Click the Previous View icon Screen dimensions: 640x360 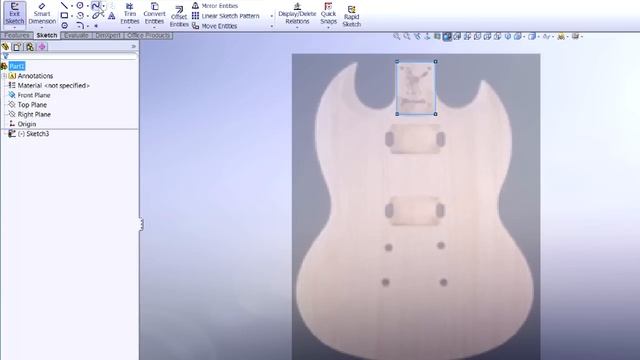pos(417,36)
